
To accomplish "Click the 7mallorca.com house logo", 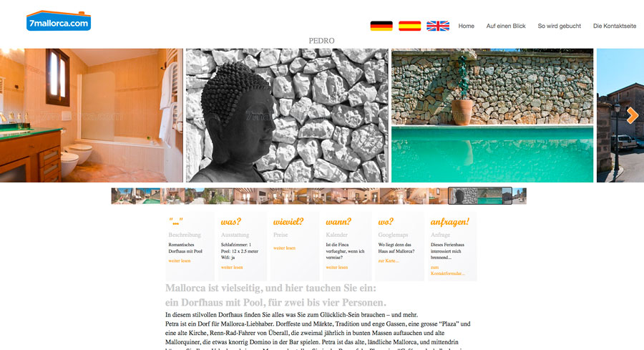I will point(59,21).
